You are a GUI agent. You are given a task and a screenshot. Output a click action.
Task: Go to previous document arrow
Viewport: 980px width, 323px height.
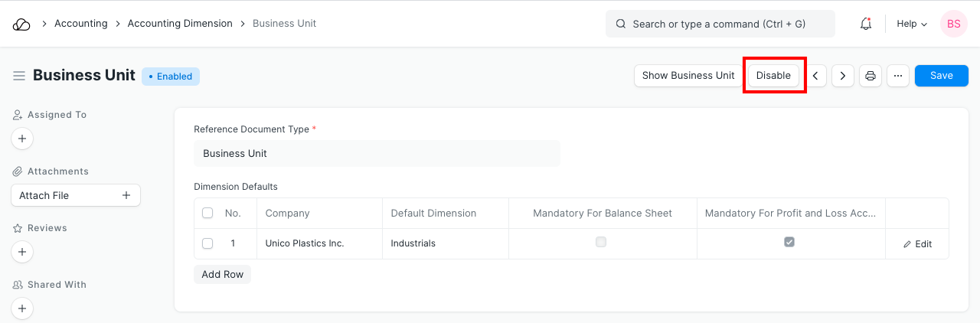815,76
